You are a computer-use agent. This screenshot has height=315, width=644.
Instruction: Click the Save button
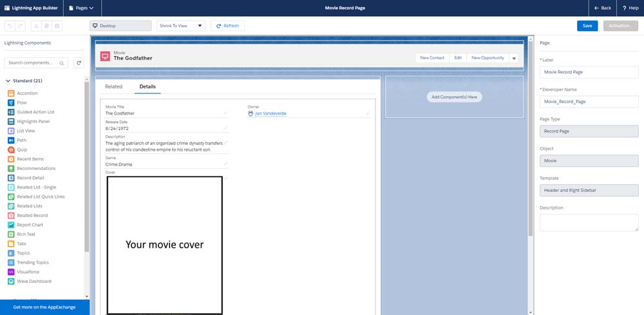click(587, 26)
